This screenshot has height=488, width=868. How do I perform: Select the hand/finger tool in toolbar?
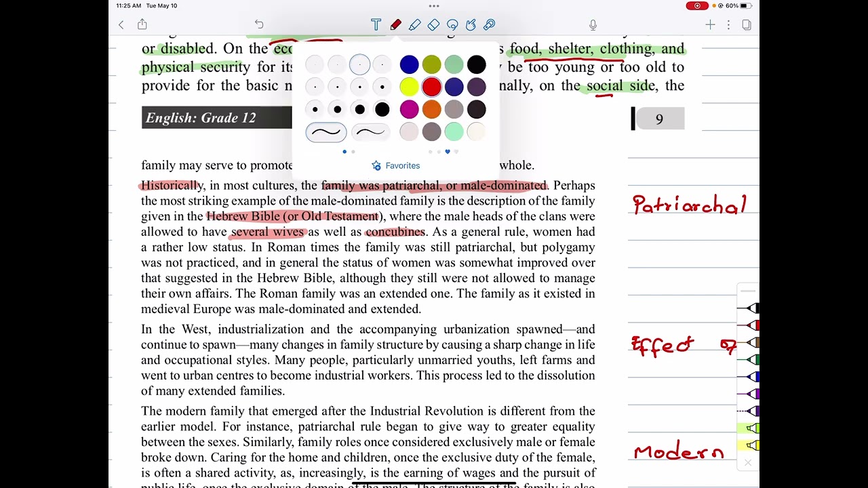coord(471,25)
